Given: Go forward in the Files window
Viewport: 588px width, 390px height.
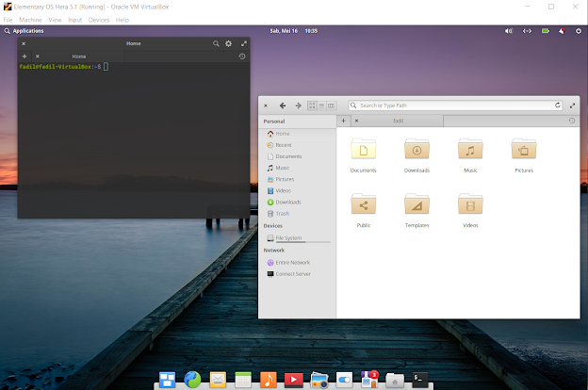Looking at the screenshot, I should pyautogui.click(x=298, y=106).
